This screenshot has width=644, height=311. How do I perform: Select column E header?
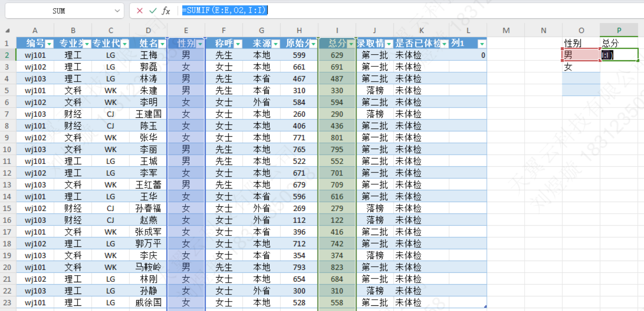[186, 31]
